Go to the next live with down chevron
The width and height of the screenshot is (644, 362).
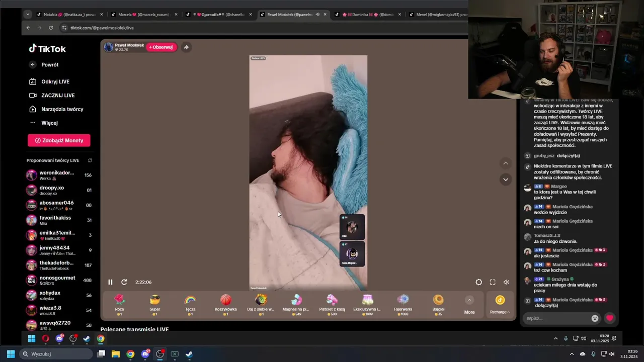coord(506,179)
